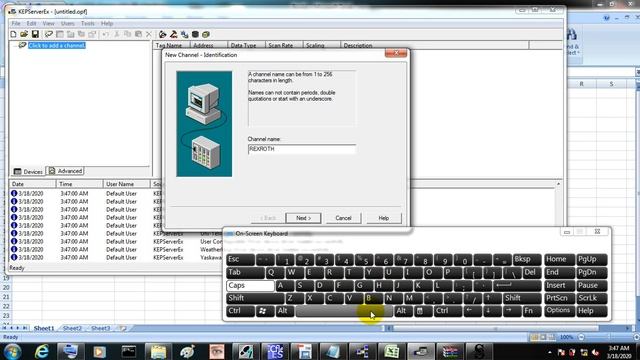
Task: Open the File menu in KEPServerEx
Action: tap(16, 24)
